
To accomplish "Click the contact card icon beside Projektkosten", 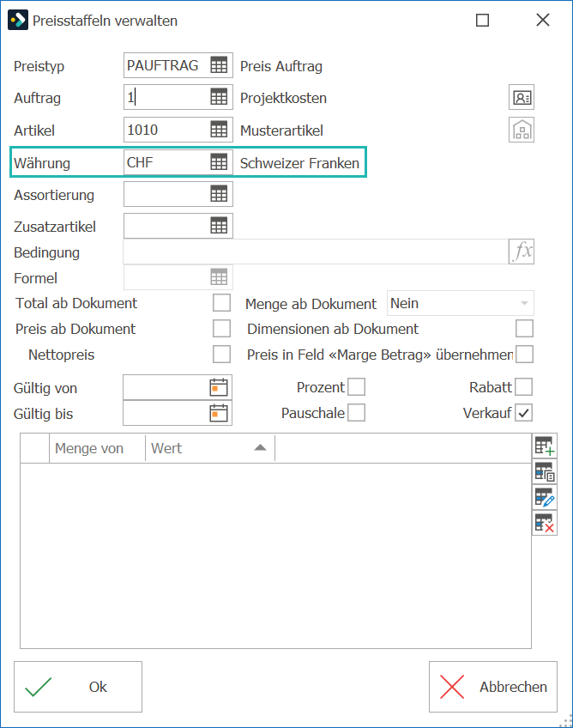I will (522, 98).
